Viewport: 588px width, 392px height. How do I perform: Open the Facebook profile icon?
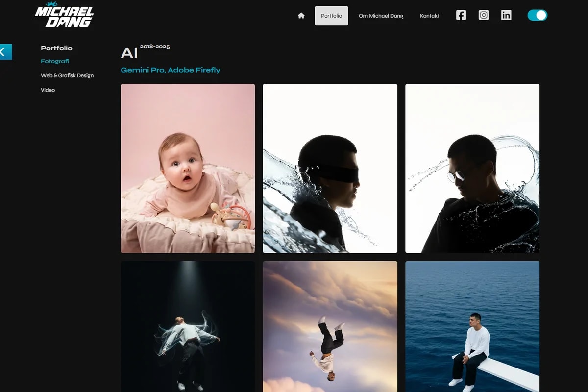pyautogui.click(x=461, y=15)
